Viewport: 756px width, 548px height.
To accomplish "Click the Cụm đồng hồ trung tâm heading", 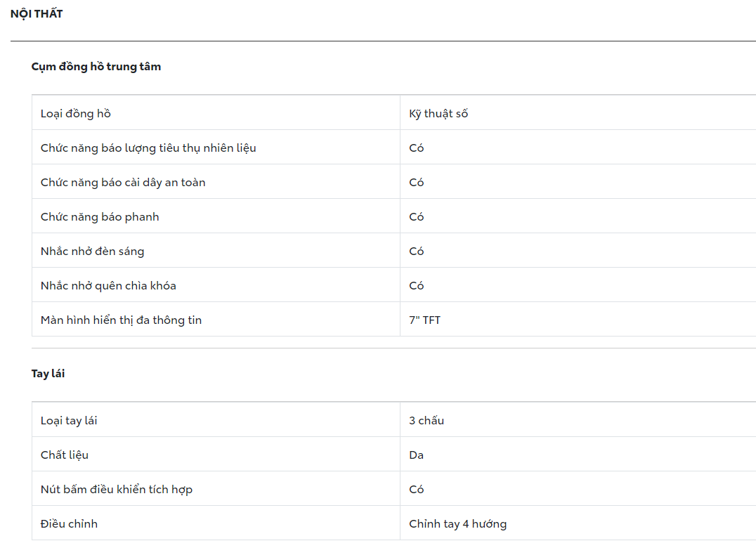I will click(x=96, y=67).
